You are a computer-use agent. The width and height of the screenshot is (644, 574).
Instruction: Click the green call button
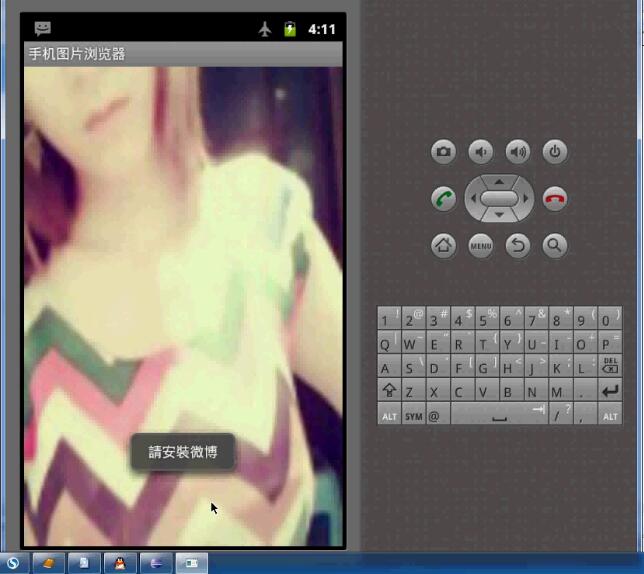click(443, 199)
